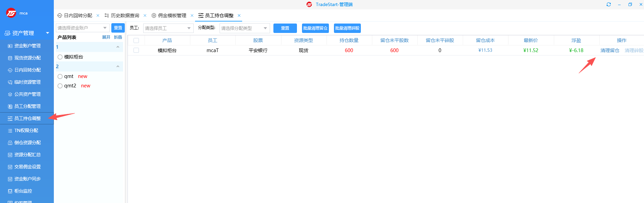The image size is (644, 203).
Task: Click the ¥11.52 latest price value
Action: pos(531,50)
